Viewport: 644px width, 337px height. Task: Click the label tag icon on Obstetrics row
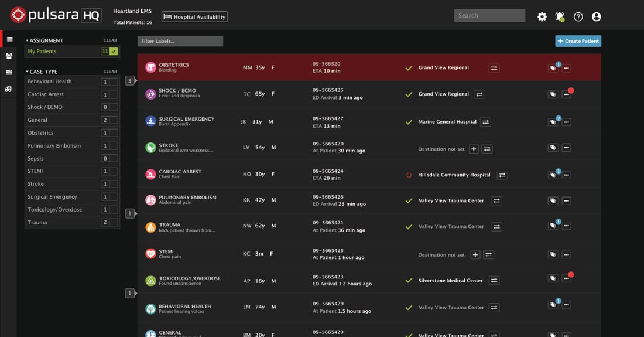point(553,68)
